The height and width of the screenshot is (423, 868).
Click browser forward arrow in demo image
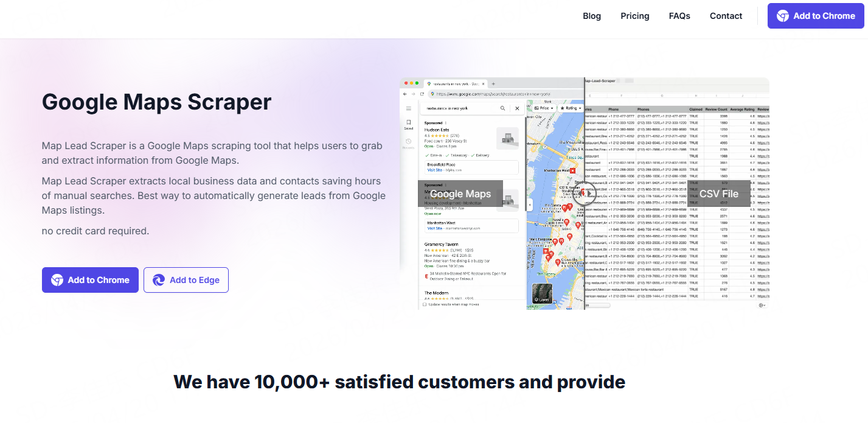(x=414, y=94)
